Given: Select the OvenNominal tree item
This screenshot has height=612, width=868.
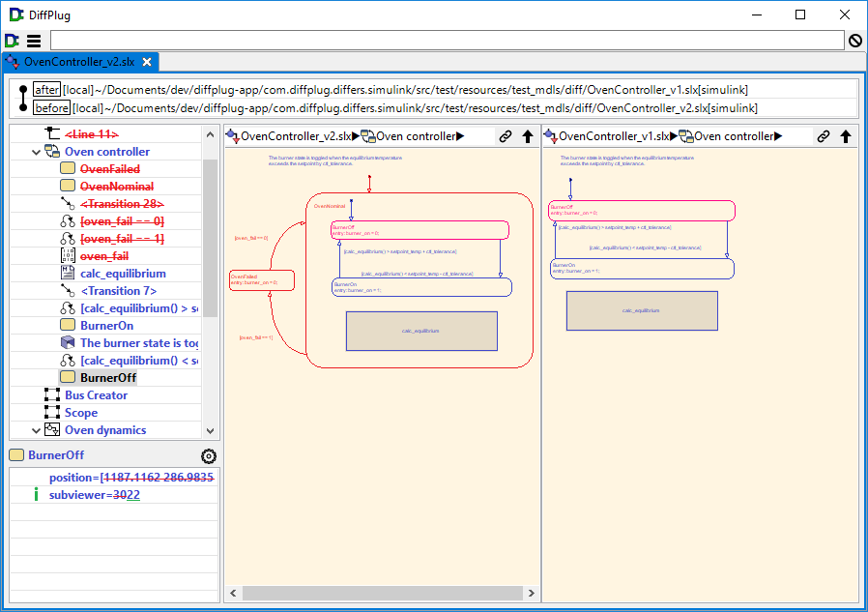Looking at the screenshot, I should 117,186.
